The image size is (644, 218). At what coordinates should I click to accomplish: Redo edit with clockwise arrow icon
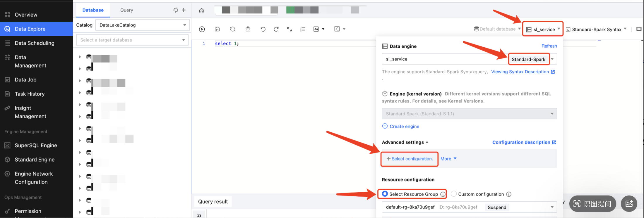pyautogui.click(x=276, y=29)
